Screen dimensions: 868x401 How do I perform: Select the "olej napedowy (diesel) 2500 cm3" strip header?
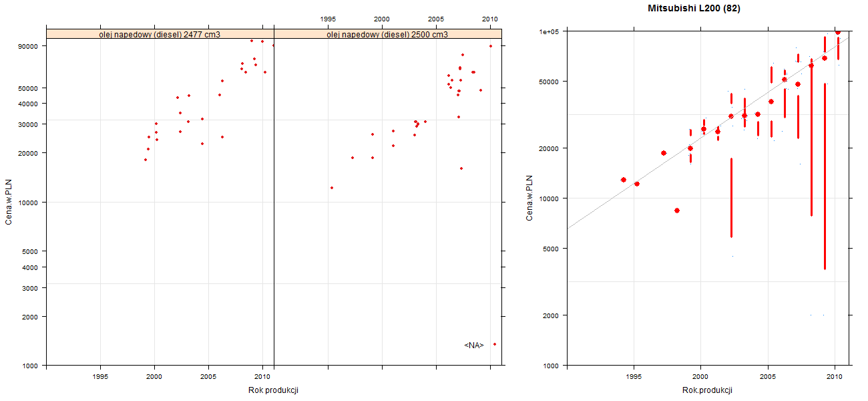pyautogui.click(x=388, y=34)
